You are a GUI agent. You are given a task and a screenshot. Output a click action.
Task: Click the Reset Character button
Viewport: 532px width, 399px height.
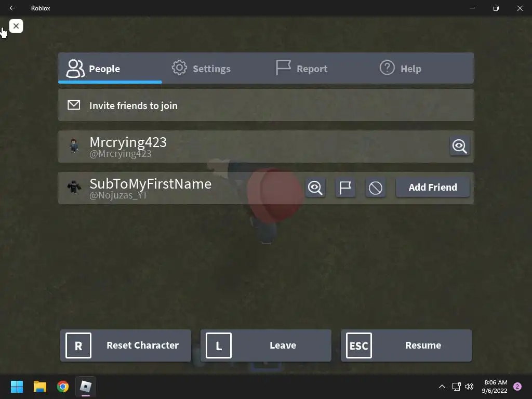126,345
